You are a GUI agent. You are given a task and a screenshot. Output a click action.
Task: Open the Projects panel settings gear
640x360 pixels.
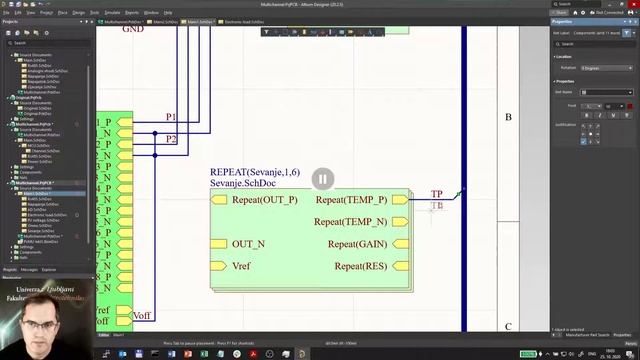click(x=47, y=33)
